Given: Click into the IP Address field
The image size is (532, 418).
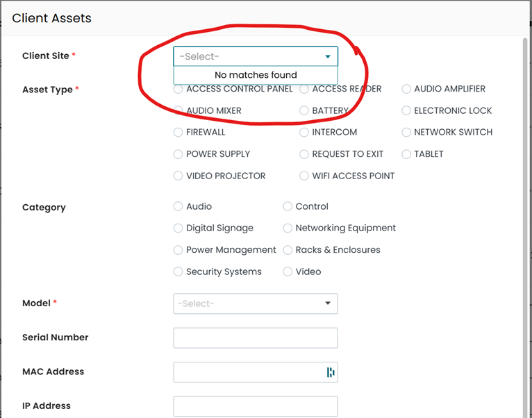Looking at the screenshot, I should tap(255, 406).
